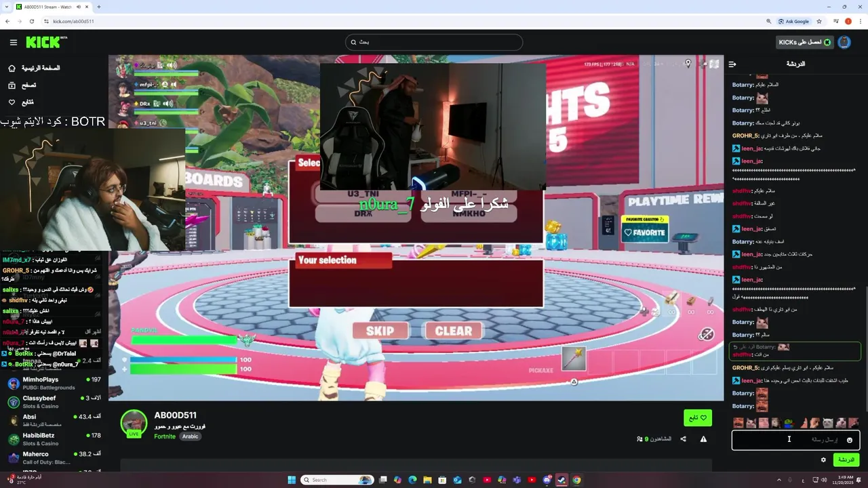
Task: Open chat settings gear icon
Action: point(823,460)
